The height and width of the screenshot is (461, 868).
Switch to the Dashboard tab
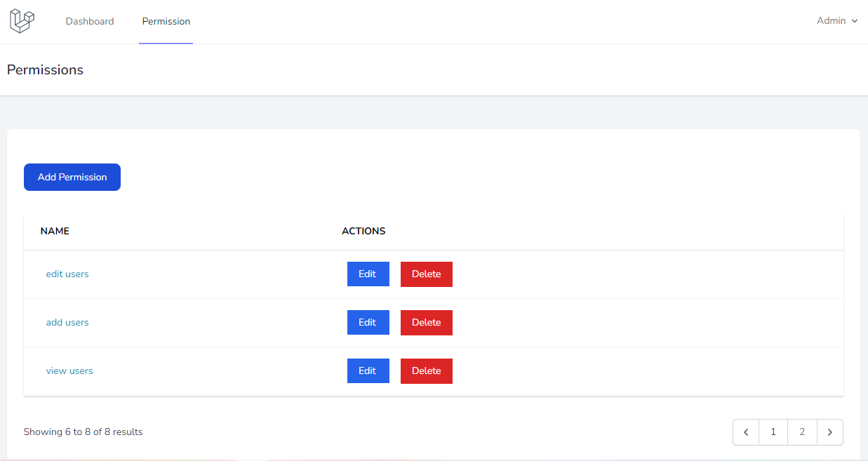coord(90,21)
